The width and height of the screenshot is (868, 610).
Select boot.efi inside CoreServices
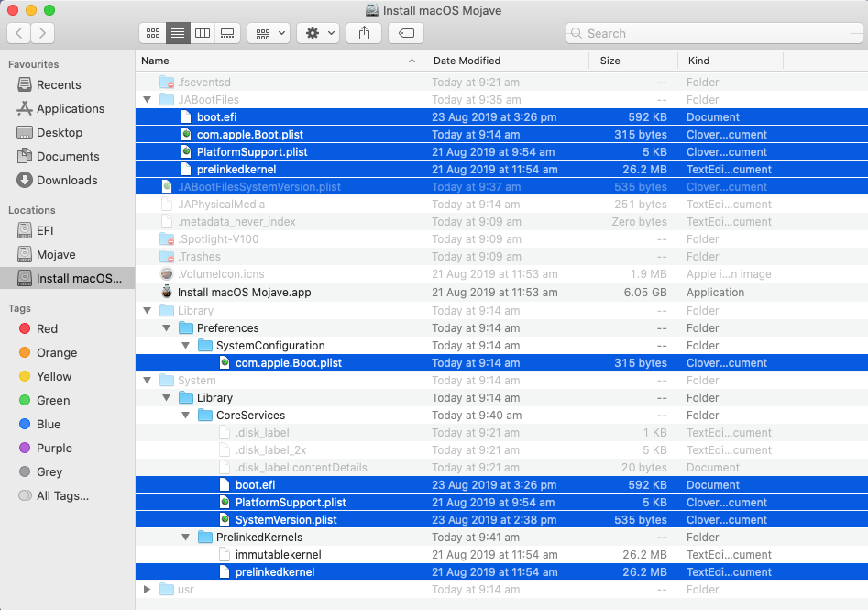pos(501,484)
